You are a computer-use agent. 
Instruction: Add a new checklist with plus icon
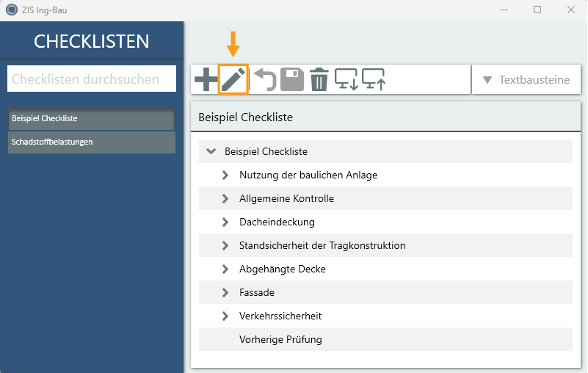click(206, 79)
